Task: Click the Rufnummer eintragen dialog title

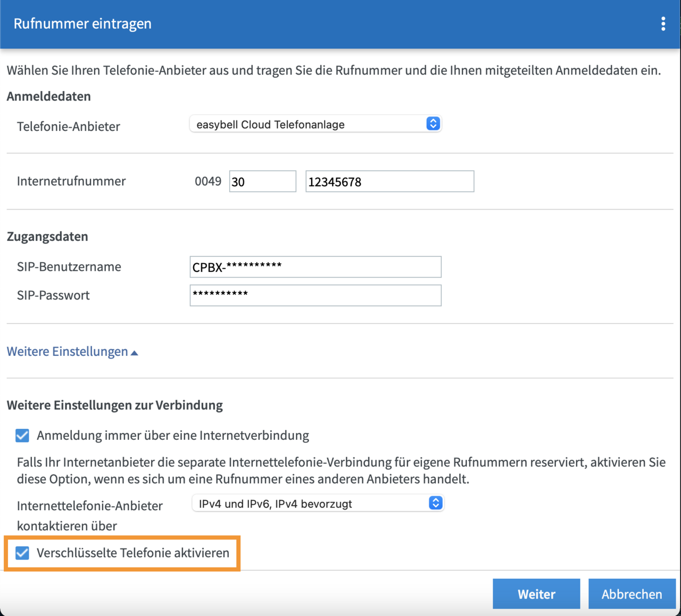Action: pos(82,24)
